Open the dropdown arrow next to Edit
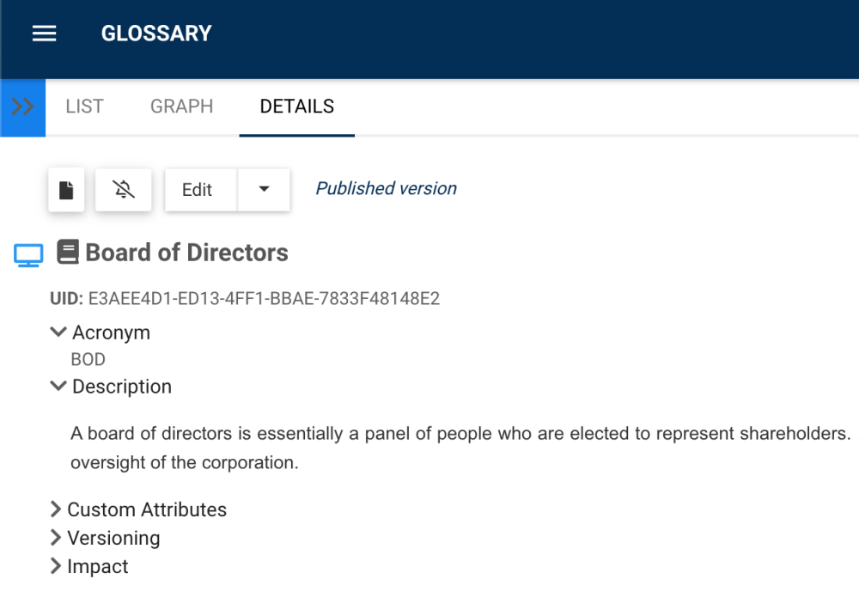The width and height of the screenshot is (859, 616). click(x=264, y=190)
